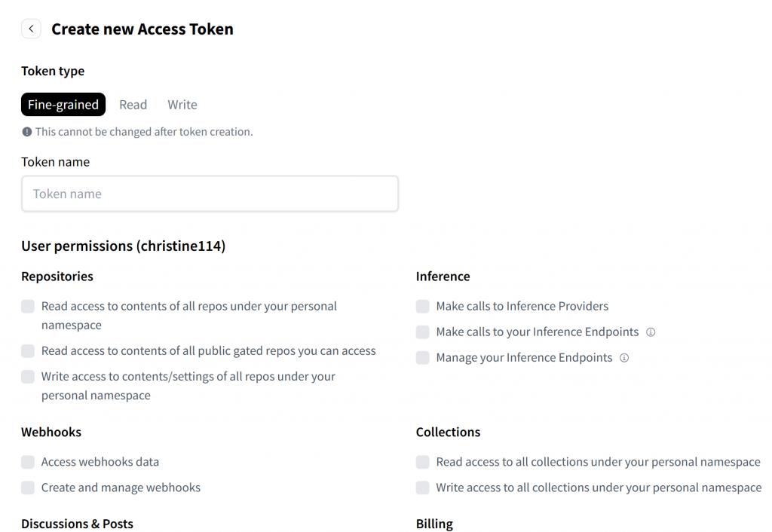
Task: Click info icon beside Inference Endpoints calls
Action: (651, 332)
